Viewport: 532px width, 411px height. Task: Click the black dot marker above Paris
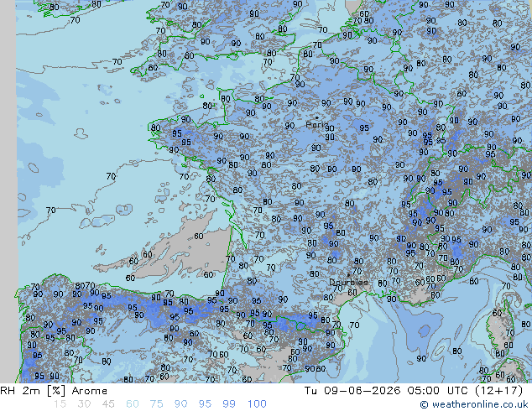pos(317,117)
